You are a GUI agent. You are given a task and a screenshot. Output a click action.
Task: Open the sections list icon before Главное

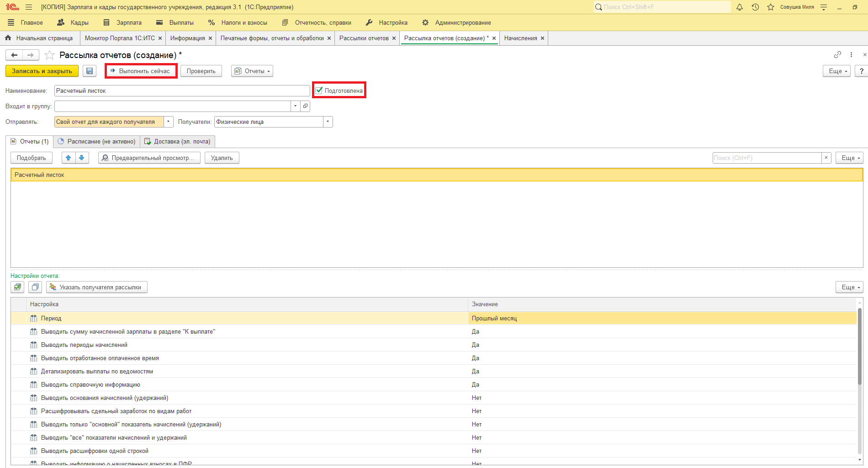(x=11, y=22)
